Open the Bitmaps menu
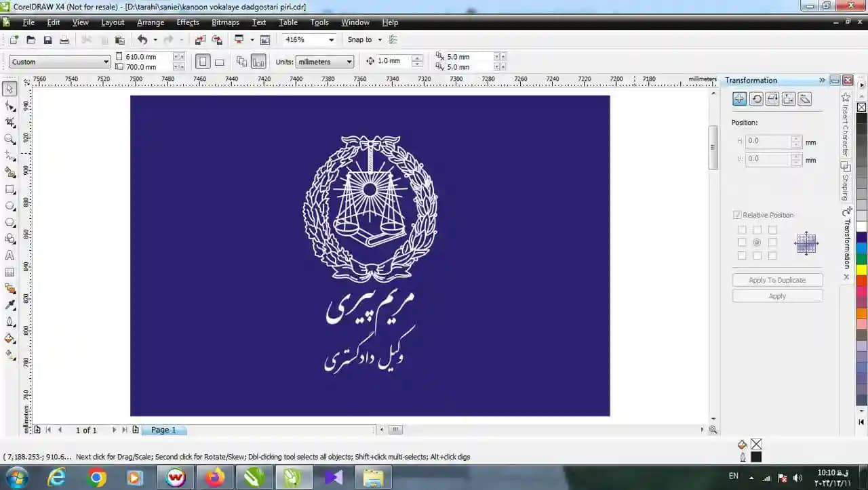868x490 pixels. [225, 22]
